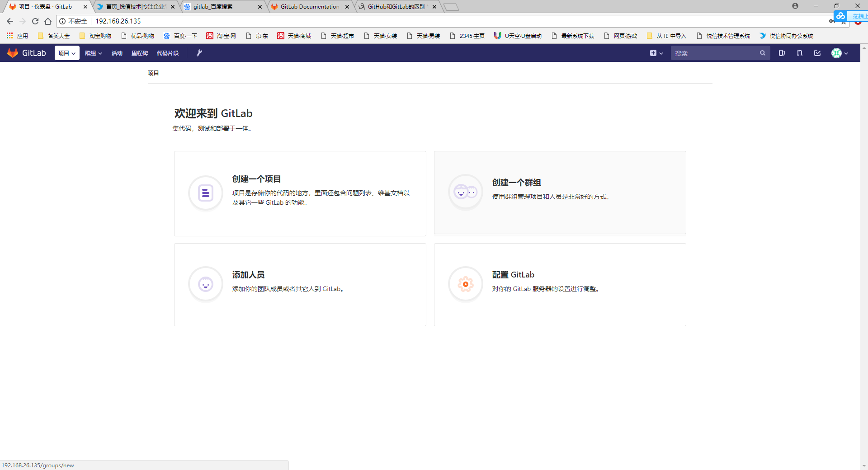
Task: Click the blue cloud extension icon
Action: 840,16
